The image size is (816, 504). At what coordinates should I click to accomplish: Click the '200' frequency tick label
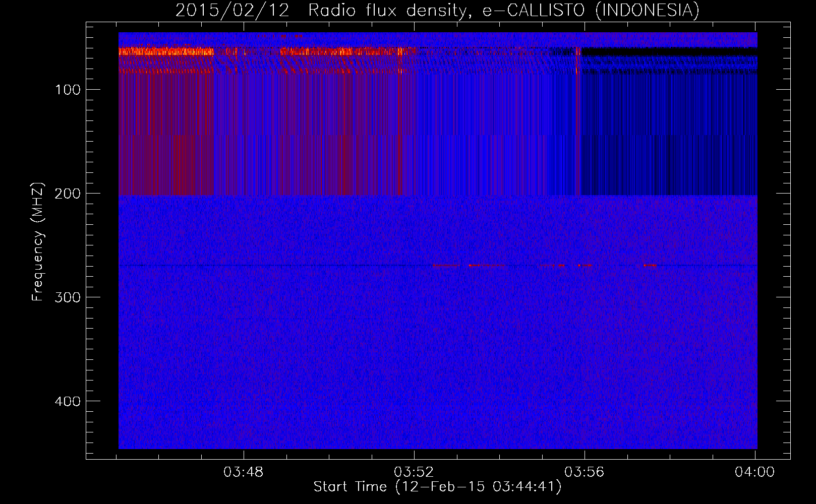(x=68, y=194)
